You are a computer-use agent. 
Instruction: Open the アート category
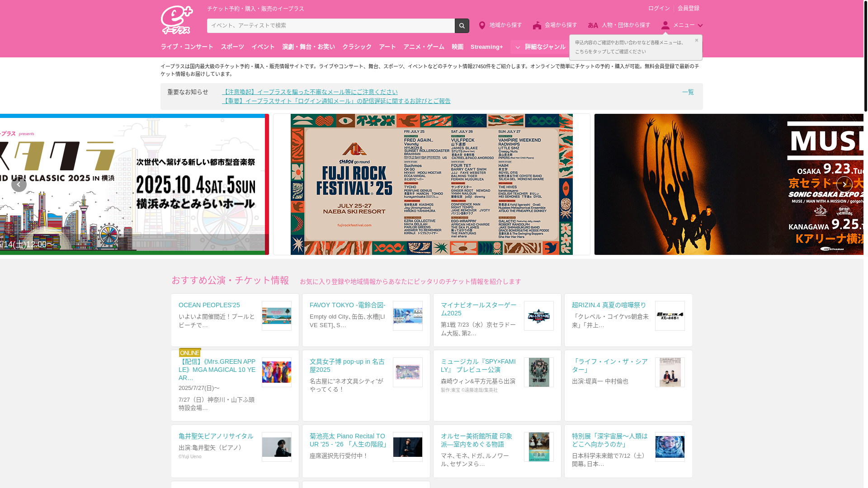387,47
